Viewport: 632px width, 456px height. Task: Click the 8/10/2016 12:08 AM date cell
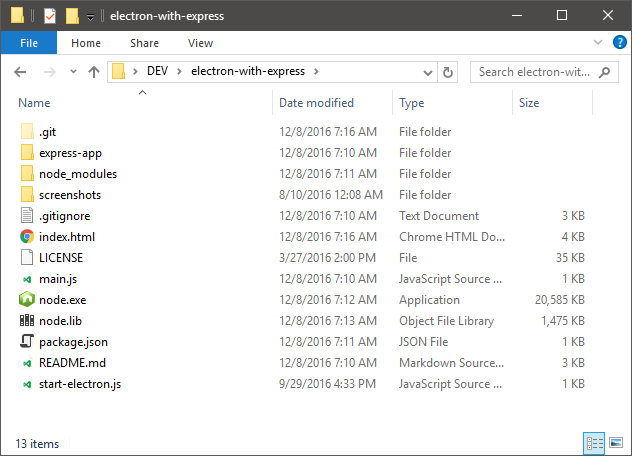coord(331,195)
